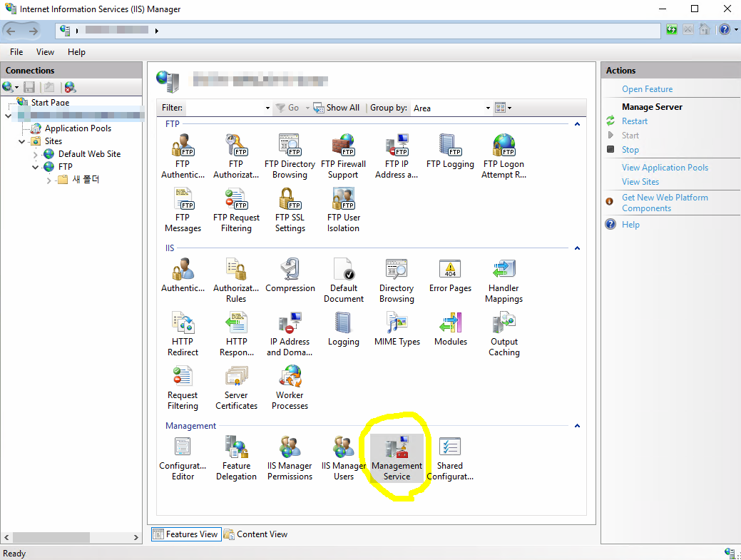Open Error Pages feature
741x560 pixels.
click(450, 275)
